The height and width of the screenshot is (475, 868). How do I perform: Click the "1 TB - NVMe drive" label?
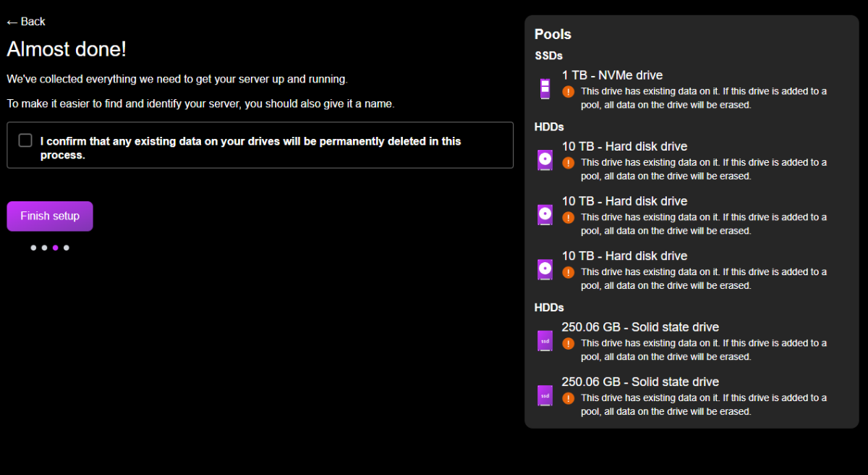tap(612, 75)
